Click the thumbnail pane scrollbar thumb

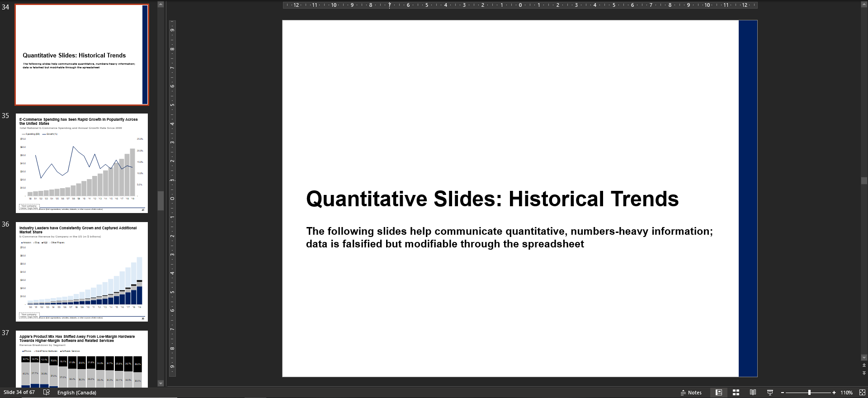pos(160,201)
